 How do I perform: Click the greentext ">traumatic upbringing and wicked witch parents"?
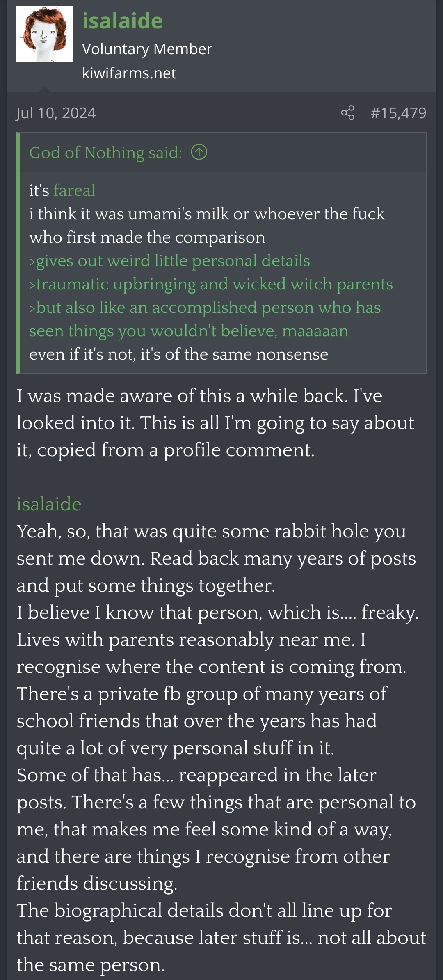coord(211,284)
